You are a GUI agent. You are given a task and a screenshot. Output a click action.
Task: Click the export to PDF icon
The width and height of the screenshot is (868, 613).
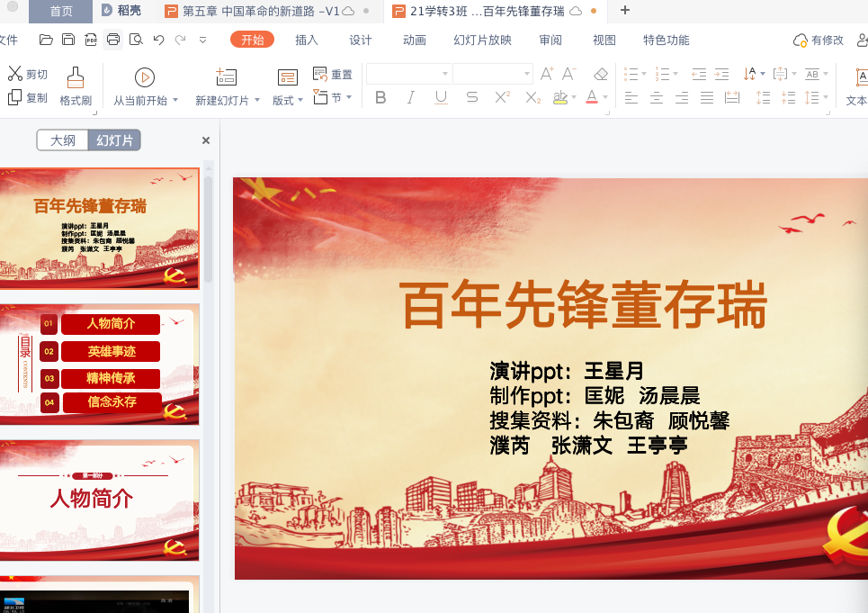91,40
